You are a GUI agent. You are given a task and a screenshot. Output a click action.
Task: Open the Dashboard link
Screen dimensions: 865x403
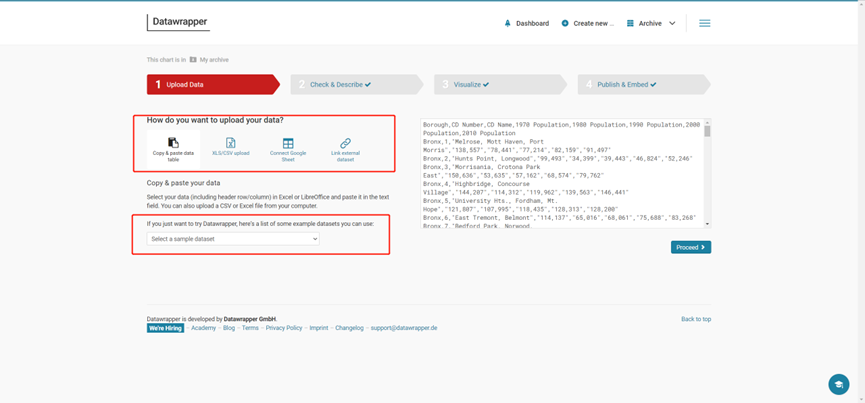coord(532,24)
